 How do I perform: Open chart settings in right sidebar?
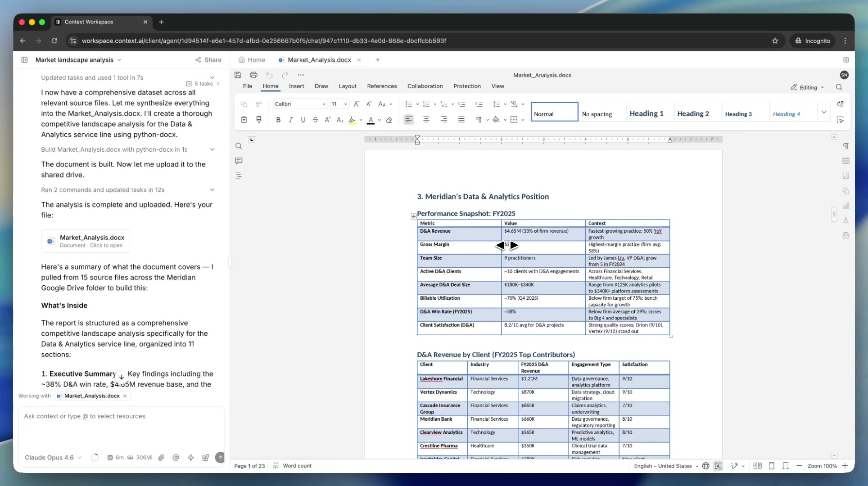(x=846, y=206)
